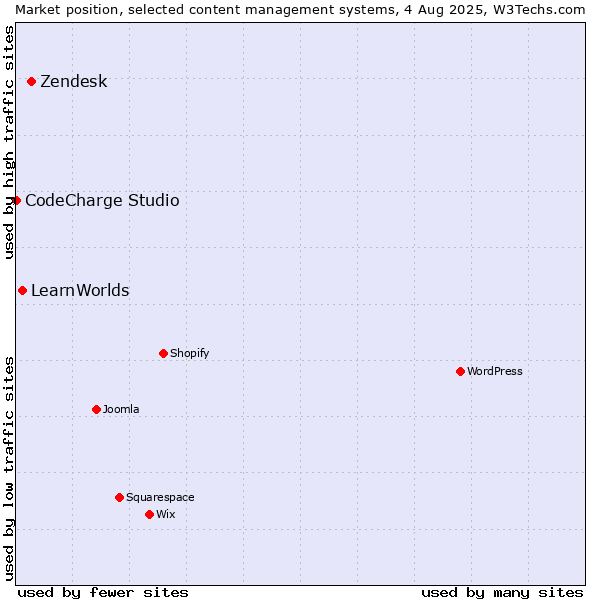Select the LearnWorlds label
This screenshot has width=600, height=600.
(80, 290)
